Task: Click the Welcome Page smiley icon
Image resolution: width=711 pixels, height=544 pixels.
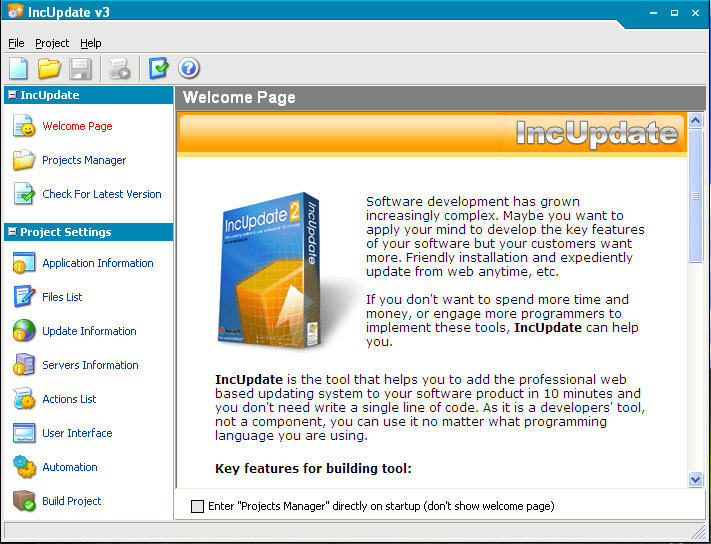Action: pyautogui.click(x=24, y=126)
